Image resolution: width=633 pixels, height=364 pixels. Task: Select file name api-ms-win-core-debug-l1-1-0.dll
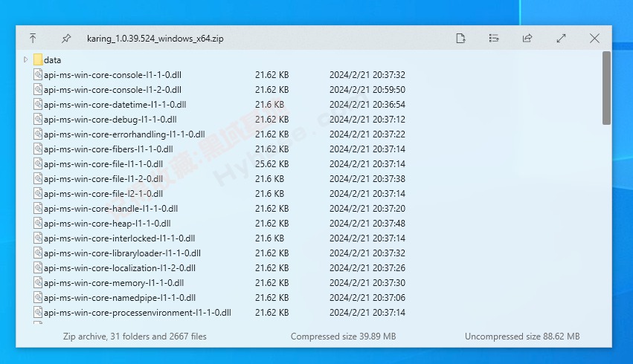pyautogui.click(x=110, y=120)
